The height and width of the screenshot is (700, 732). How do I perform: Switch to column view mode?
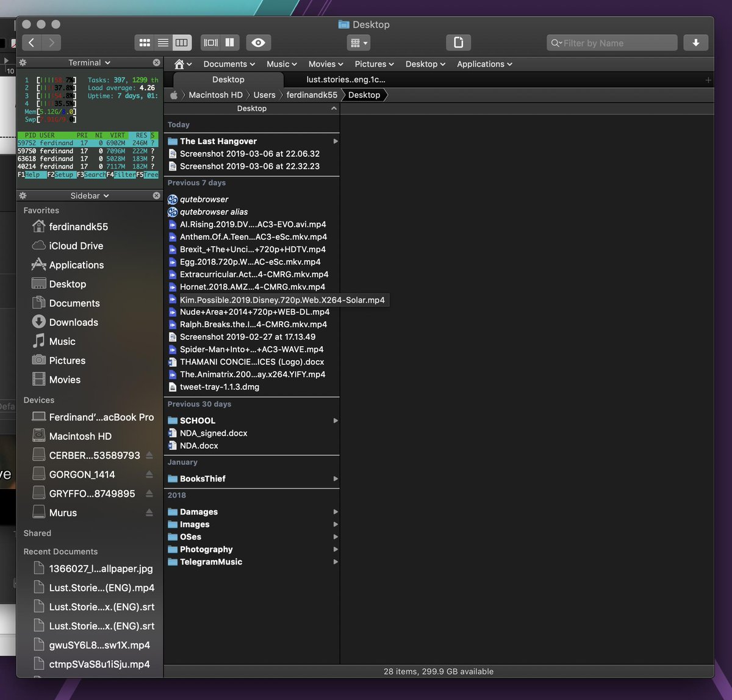(x=182, y=43)
